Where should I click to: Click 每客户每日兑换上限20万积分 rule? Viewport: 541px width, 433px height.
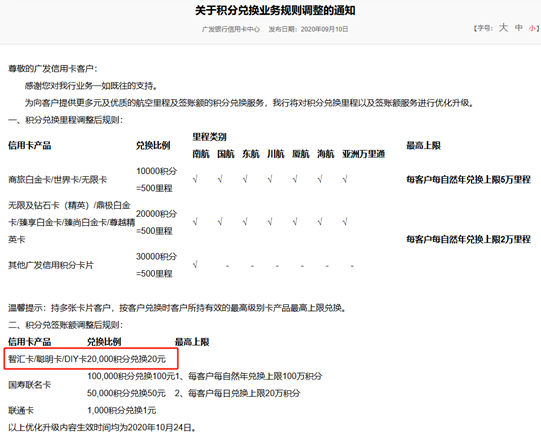237,393
